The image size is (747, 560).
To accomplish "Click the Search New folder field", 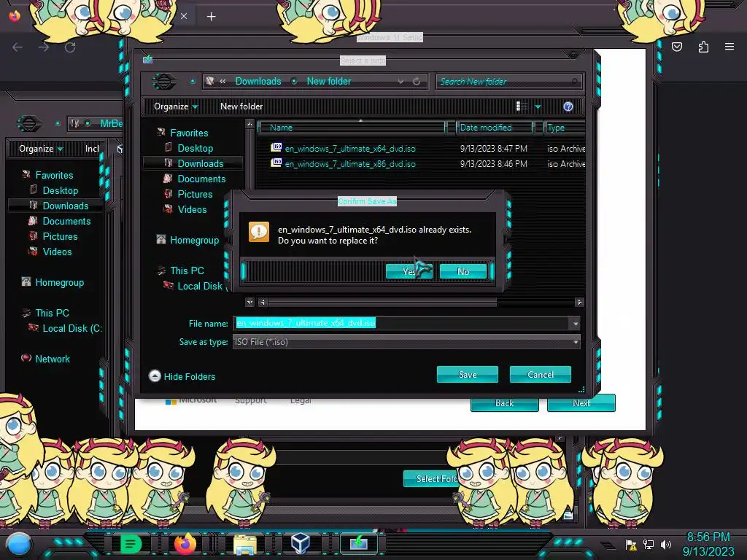I will [x=508, y=82].
